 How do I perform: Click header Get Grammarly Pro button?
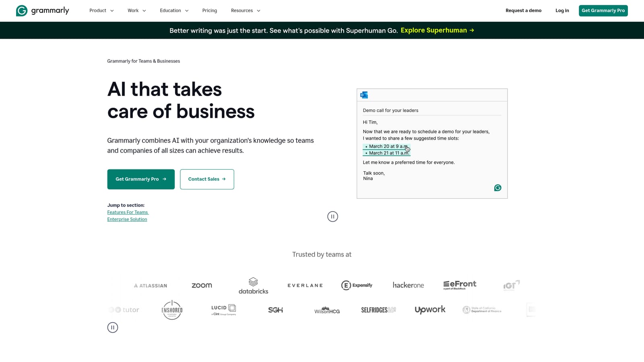[603, 10]
